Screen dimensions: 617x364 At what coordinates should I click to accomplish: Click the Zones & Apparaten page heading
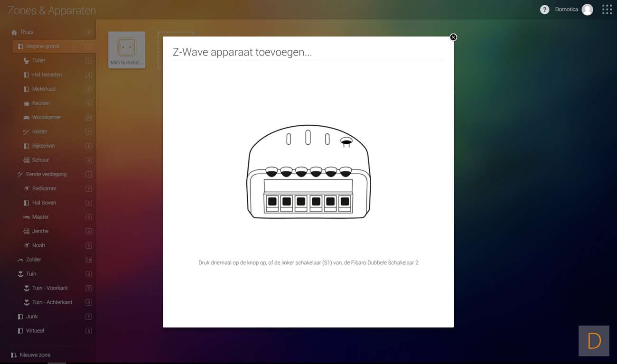click(x=52, y=10)
